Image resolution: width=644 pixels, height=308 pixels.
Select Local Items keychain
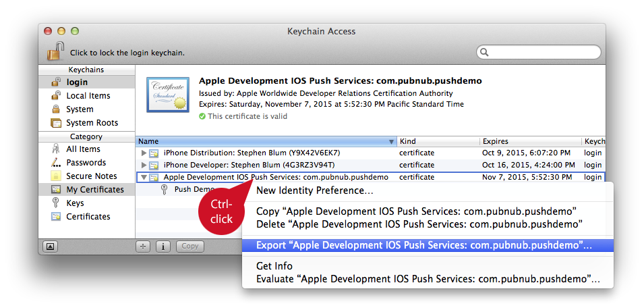(x=88, y=96)
